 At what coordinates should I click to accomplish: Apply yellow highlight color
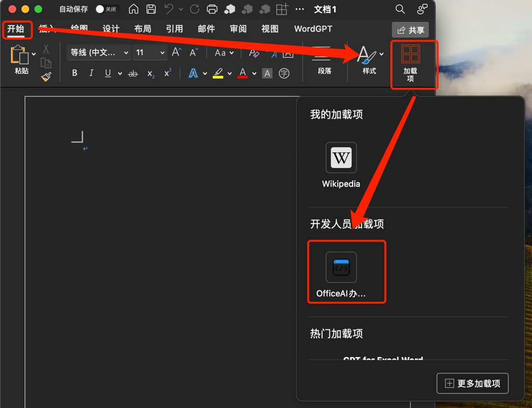[218, 73]
